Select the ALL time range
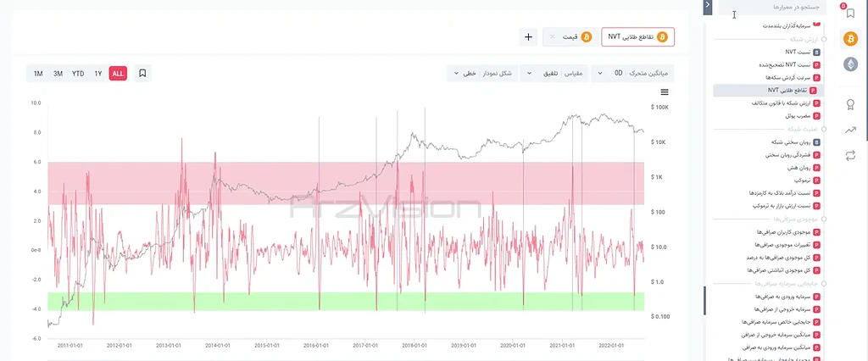Viewport: 868px width, 361px height. tap(118, 73)
